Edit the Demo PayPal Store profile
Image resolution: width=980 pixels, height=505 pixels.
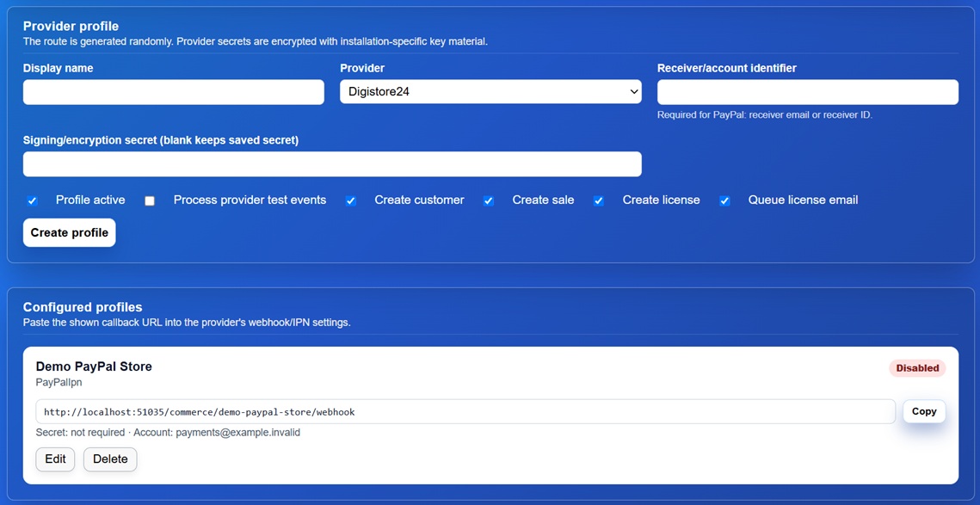55,459
